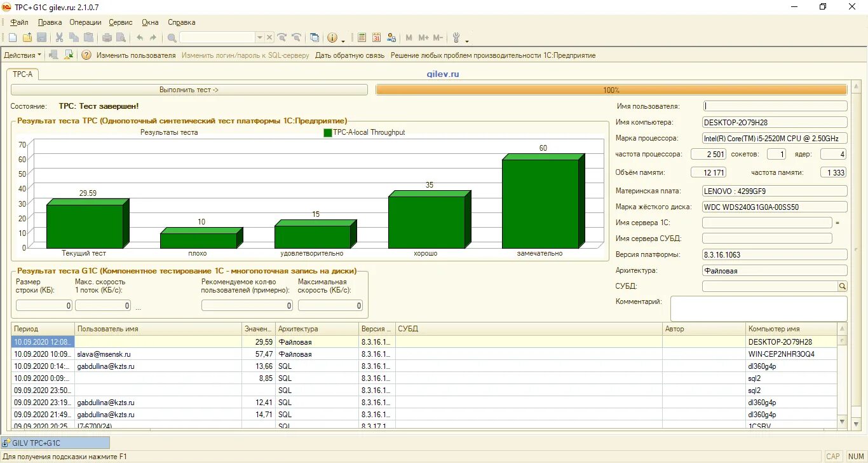
Task: Click the question mark help icon
Action: pyautogui.click(x=86, y=55)
